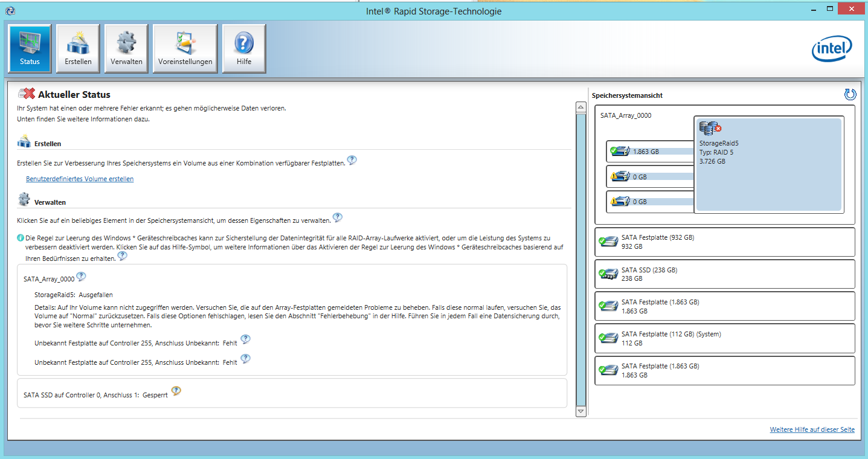The width and height of the screenshot is (868, 459).
Task: Open the Hilfe tab
Action: (x=244, y=48)
